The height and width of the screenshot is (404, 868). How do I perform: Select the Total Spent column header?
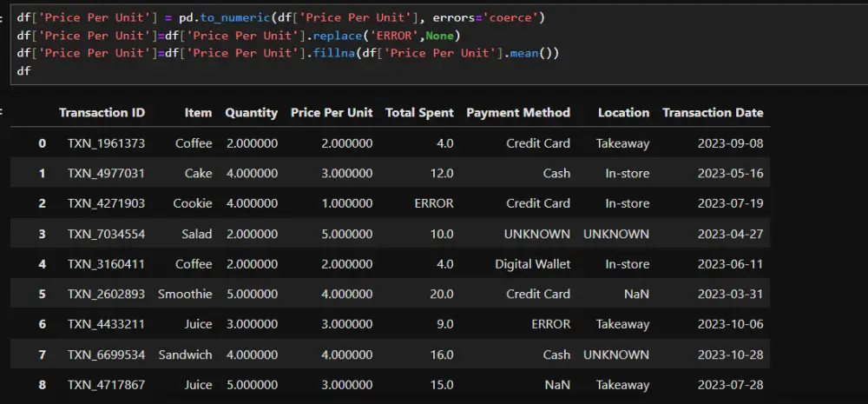419,112
